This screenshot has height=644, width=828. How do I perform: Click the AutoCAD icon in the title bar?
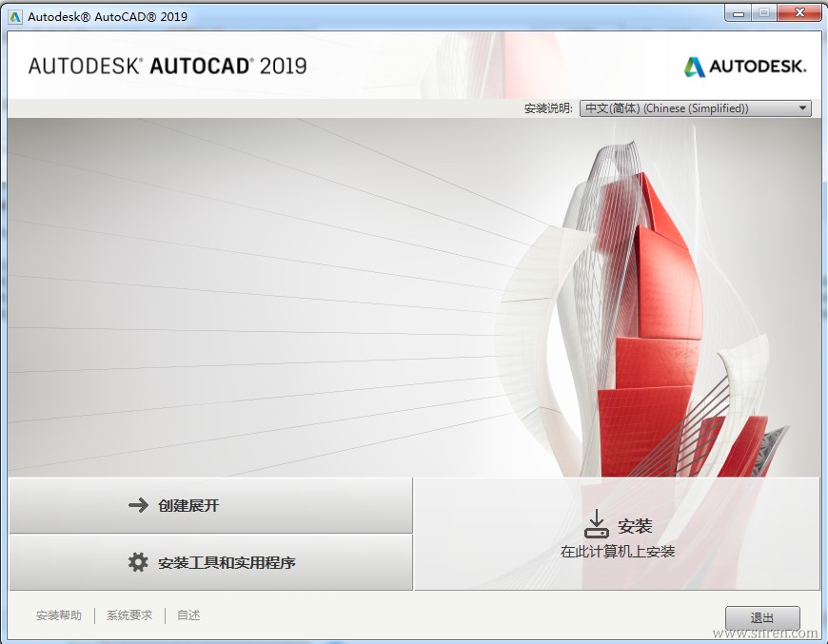[15, 17]
